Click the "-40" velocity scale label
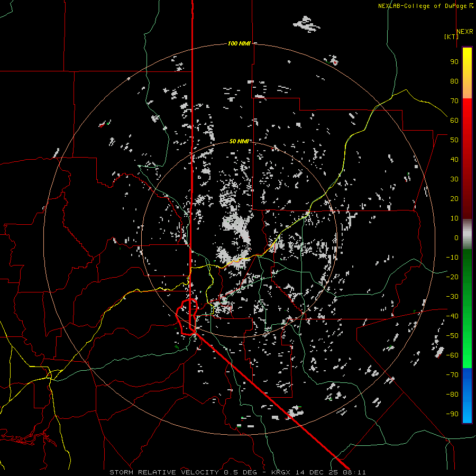Image resolution: width=476 pixels, height=476 pixels. tap(452, 316)
